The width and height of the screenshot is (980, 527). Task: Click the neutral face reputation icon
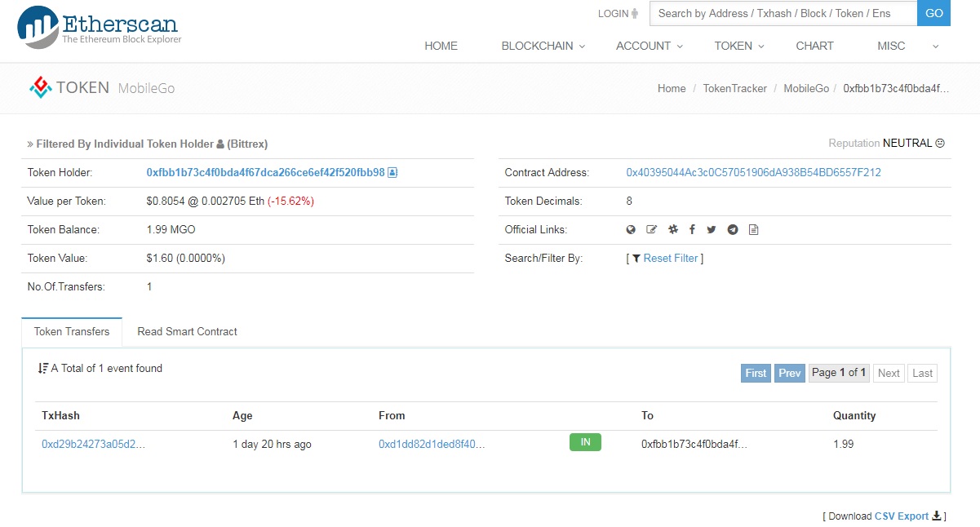(x=940, y=144)
